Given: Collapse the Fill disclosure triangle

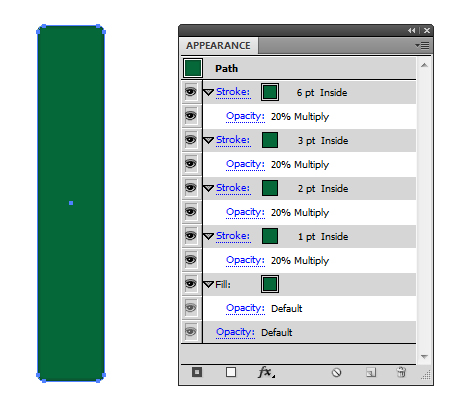Looking at the screenshot, I should 209,284.
